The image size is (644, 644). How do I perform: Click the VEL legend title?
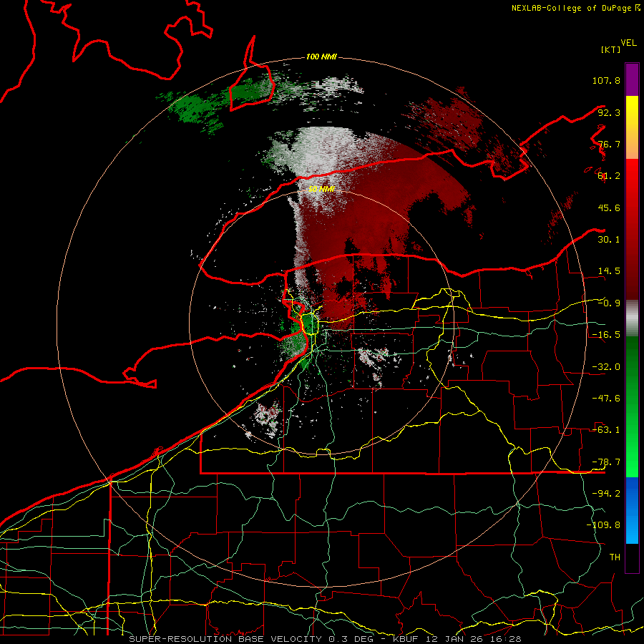[628, 43]
